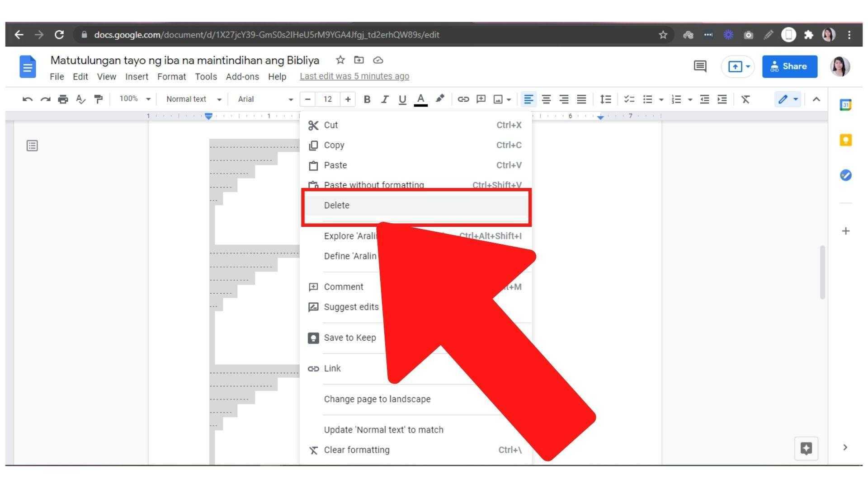Increase font size with plus button
Viewport: 868px width, 488px height.
point(348,99)
